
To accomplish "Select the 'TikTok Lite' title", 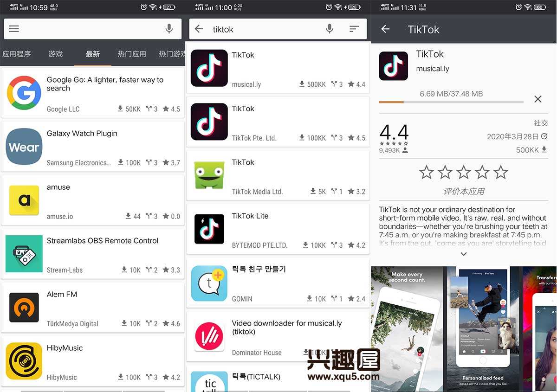I will (250, 216).
